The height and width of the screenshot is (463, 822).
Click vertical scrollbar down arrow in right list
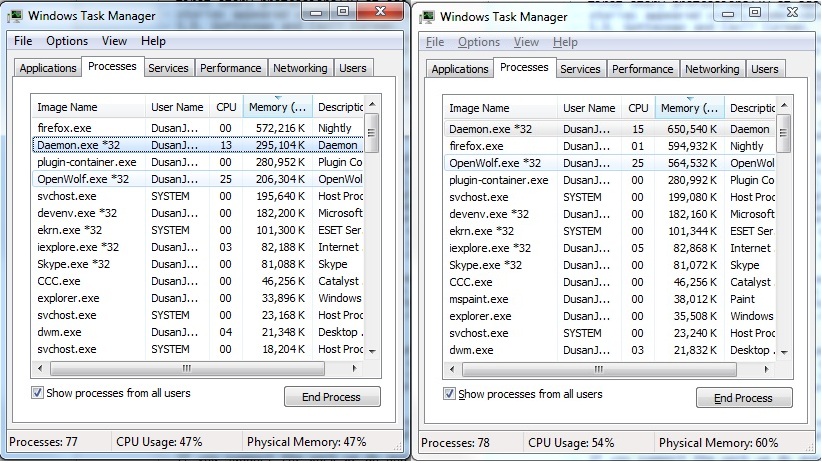784,352
